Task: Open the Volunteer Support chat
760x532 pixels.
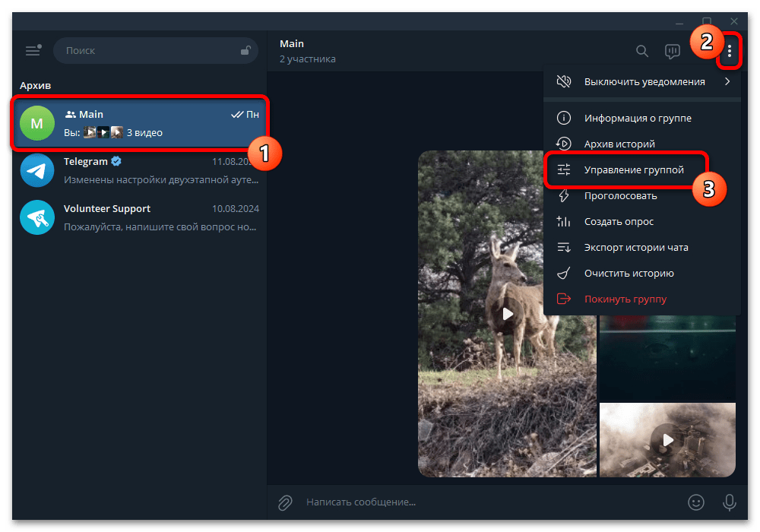Action: point(139,217)
